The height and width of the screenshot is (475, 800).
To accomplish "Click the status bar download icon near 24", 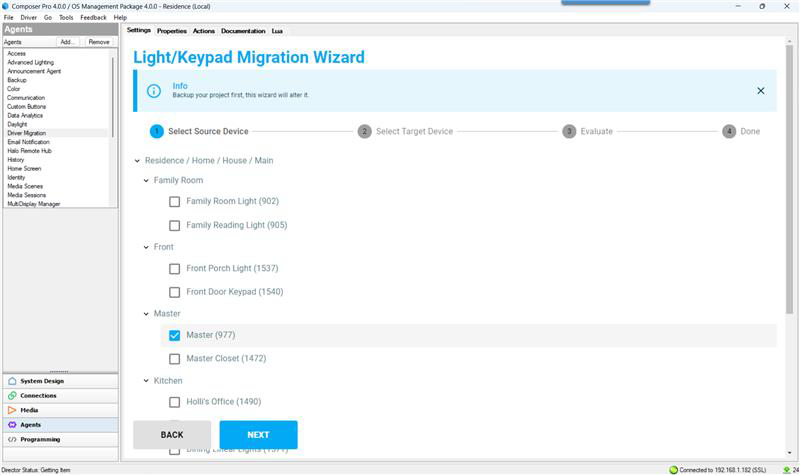I will 786,470.
